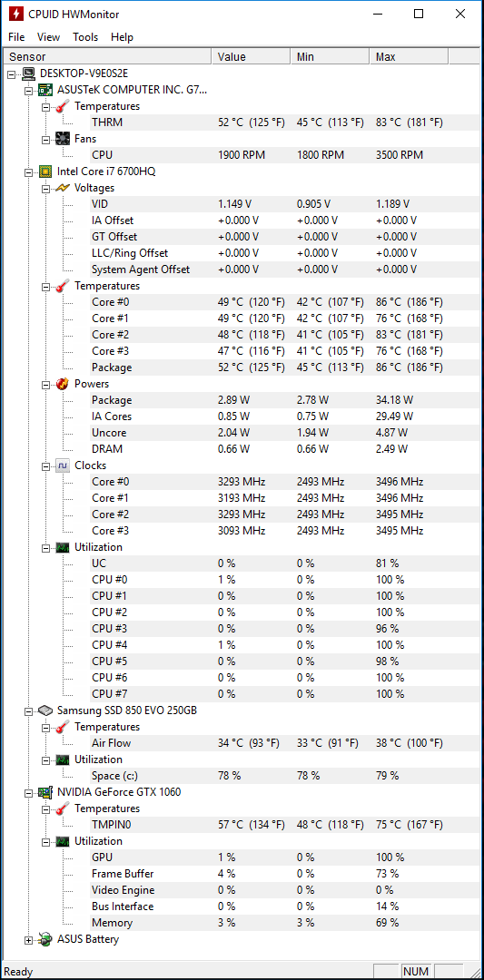Select the CPU Package temperature row
This screenshot has width=484, height=980.
[269, 367]
